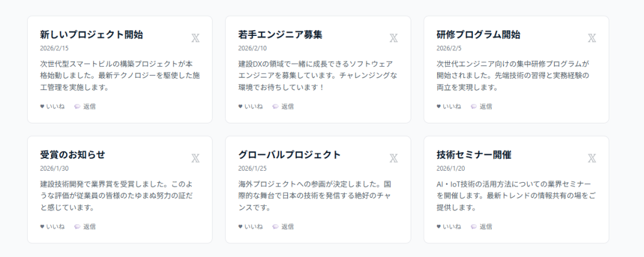Open X icon on 若手エンジニア募集 card
This screenshot has width=644, height=257.
click(394, 38)
